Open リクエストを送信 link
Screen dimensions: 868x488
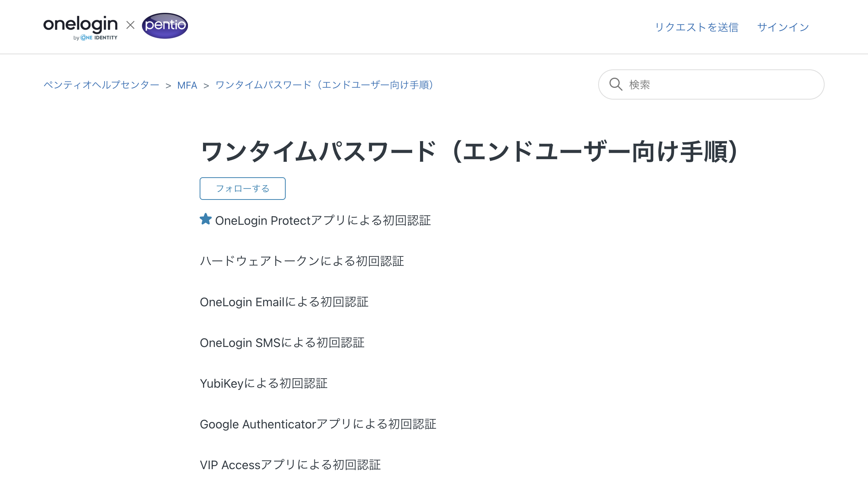coord(696,27)
